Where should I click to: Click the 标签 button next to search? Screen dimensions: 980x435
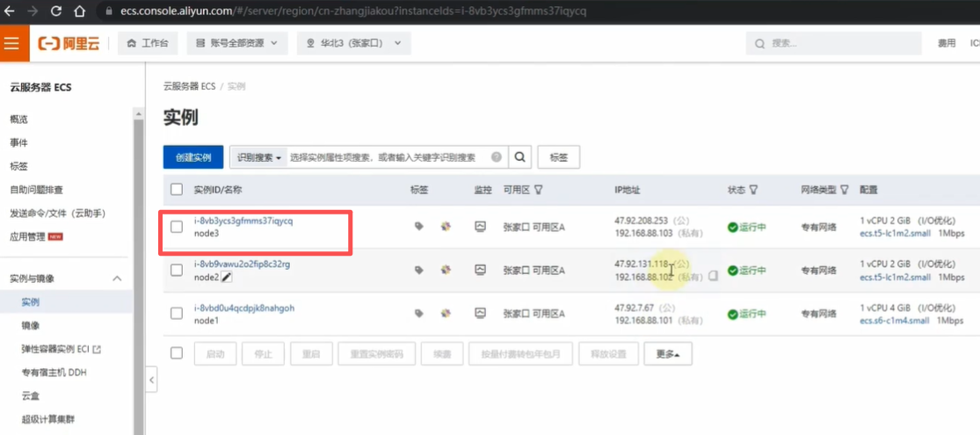[559, 157]
